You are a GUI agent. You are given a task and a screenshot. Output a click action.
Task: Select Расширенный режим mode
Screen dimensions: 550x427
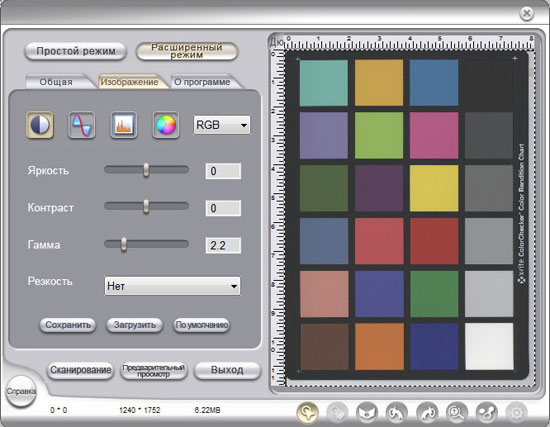(x=187, y=51)
